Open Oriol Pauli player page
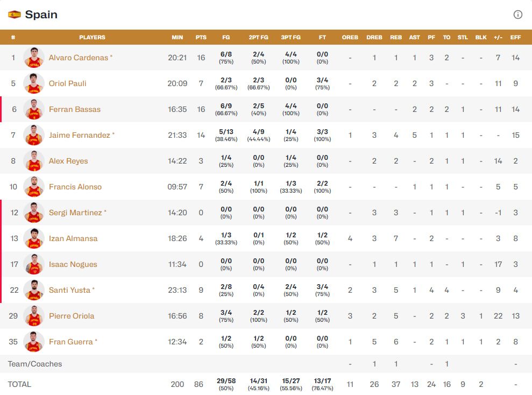This screenshot has height=395, width=532. point(67,83)
